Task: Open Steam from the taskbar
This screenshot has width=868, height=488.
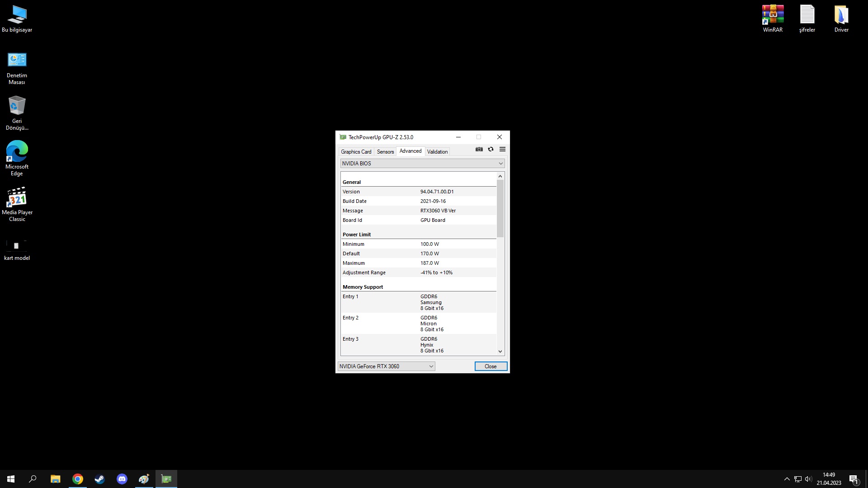Action: [x=99, y=479]
